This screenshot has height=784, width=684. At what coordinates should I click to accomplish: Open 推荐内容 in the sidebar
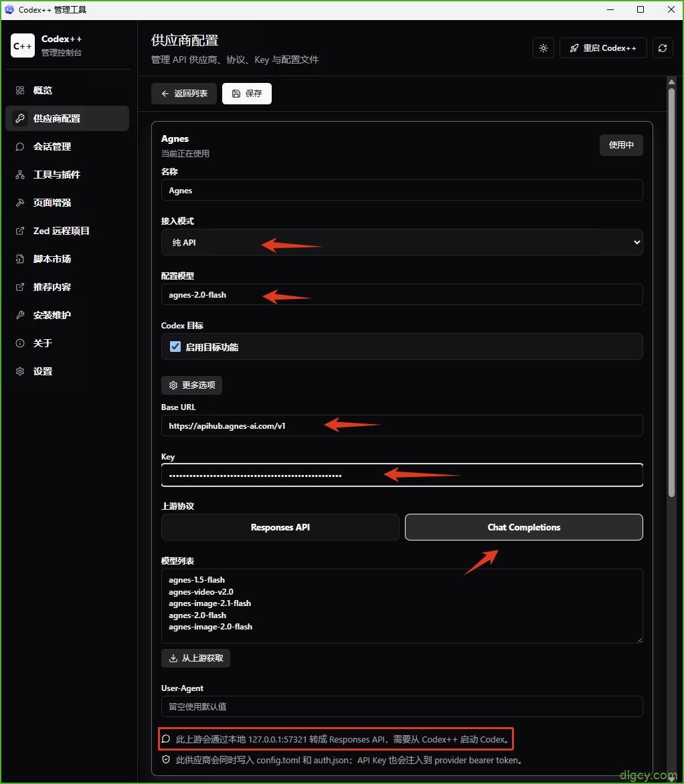pyautogui.click(x=67, y=287)
